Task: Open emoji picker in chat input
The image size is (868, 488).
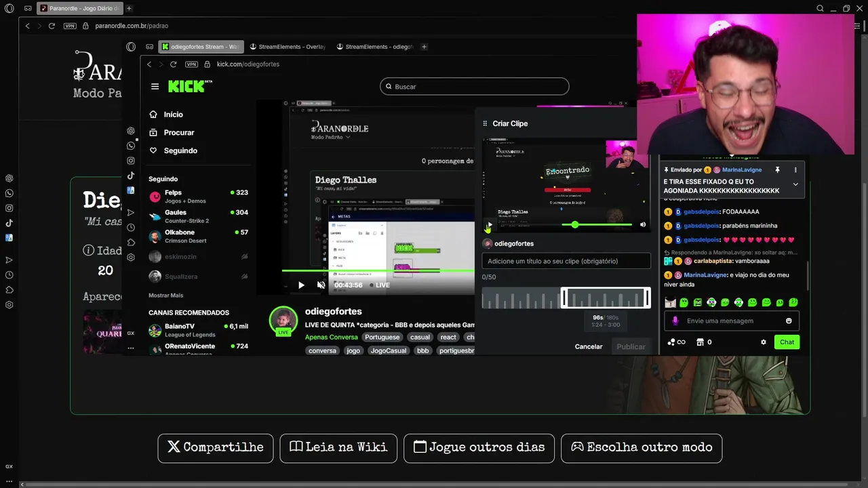Action: 789,321
